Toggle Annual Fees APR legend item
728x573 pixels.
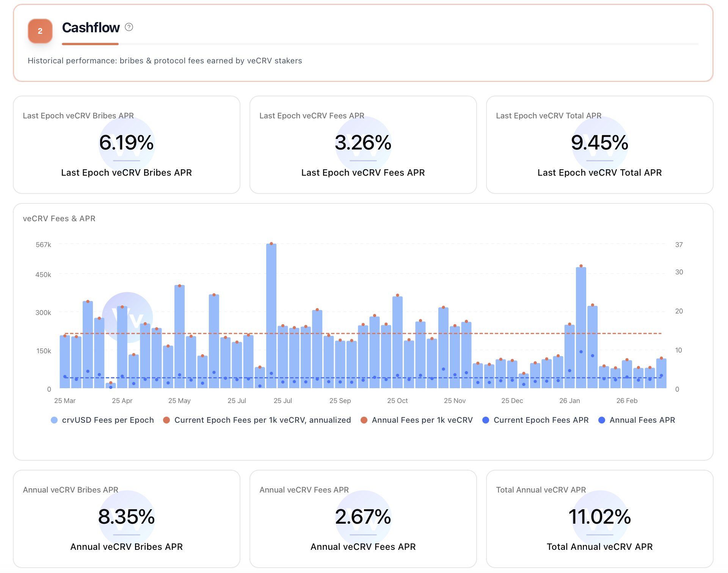coord(642,420)
